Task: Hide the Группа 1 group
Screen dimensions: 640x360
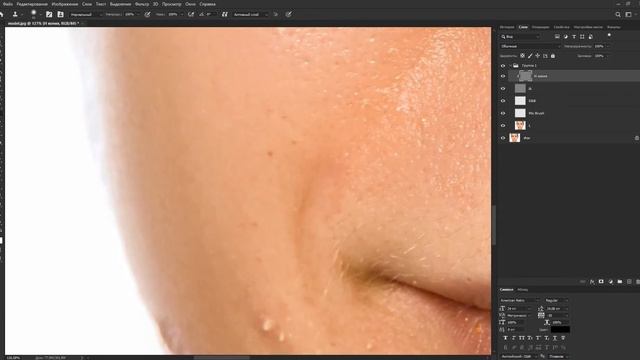Action: 503,66
